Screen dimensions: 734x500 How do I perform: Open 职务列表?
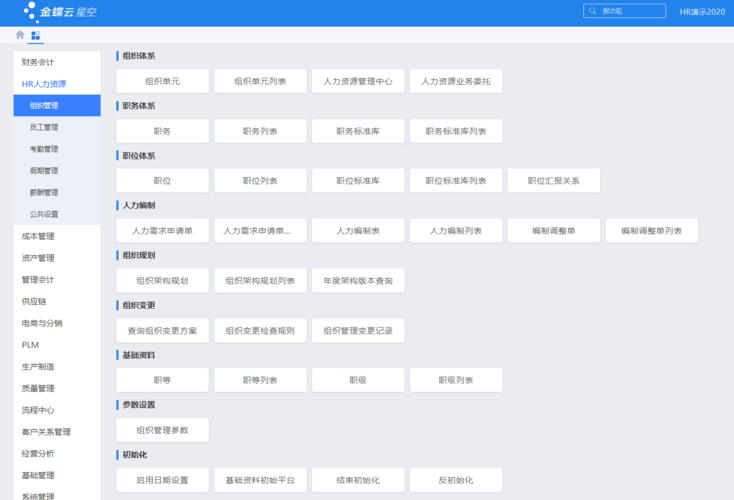pos(260,131)
